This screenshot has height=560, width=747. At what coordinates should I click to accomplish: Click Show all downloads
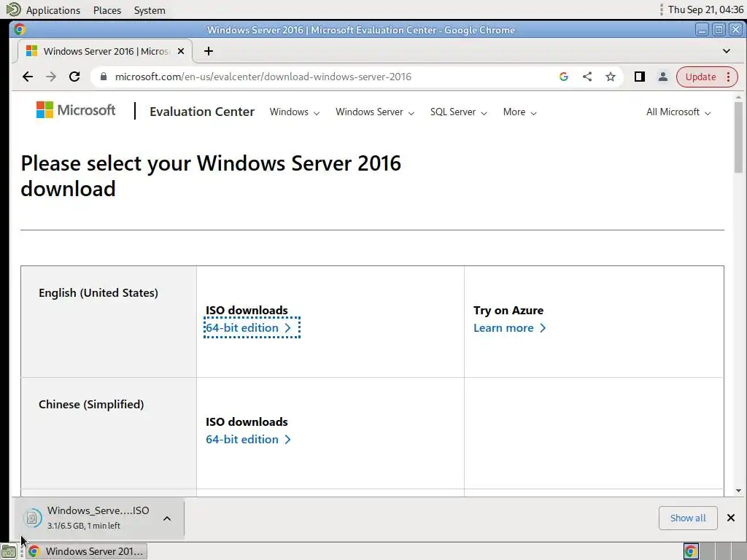coord(687,518)
